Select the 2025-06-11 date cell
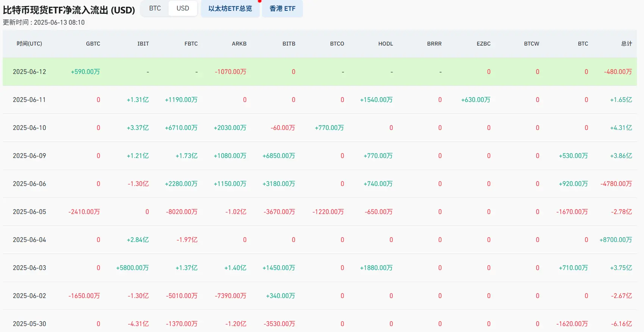Viewport: 644px width, 332px height. coord(29,100)
